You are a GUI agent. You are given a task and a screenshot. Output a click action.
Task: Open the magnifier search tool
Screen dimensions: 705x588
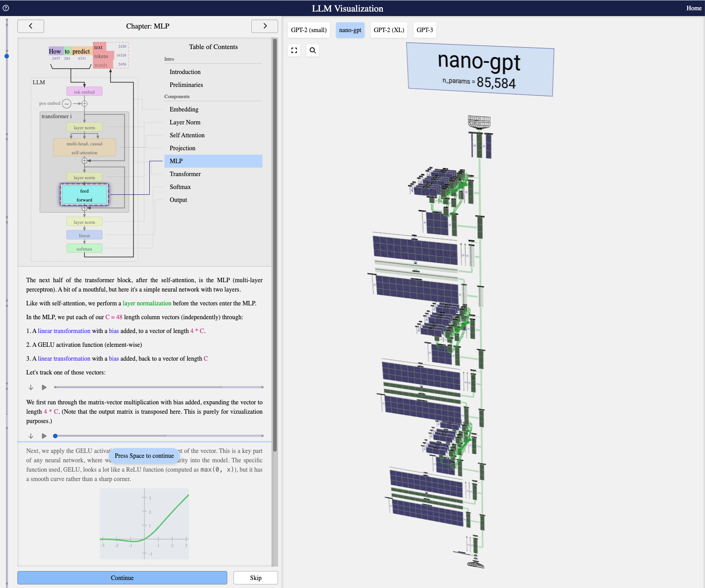click(313, 50)
